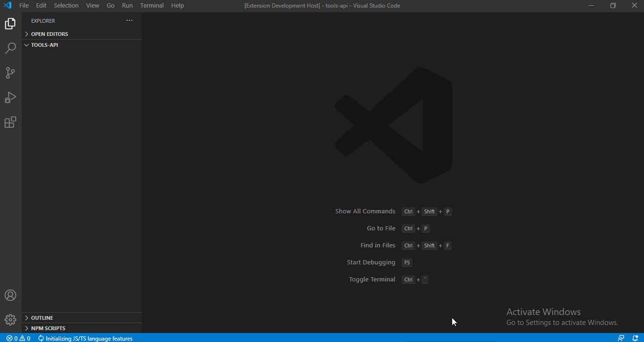Click Initializing JS/TS language features status
Image resolution: width=644 pixels, height=342 pixels.
point(86,338)
